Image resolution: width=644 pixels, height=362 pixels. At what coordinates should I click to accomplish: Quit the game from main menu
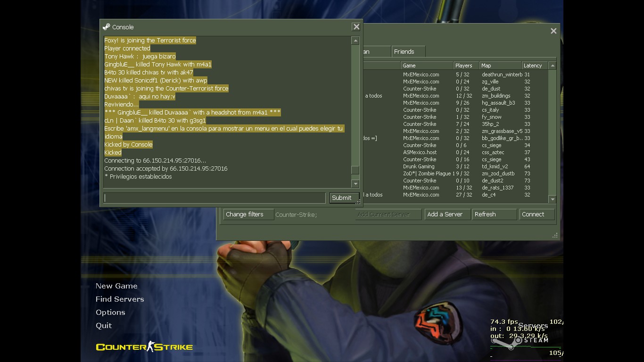(x=104, y=326)
